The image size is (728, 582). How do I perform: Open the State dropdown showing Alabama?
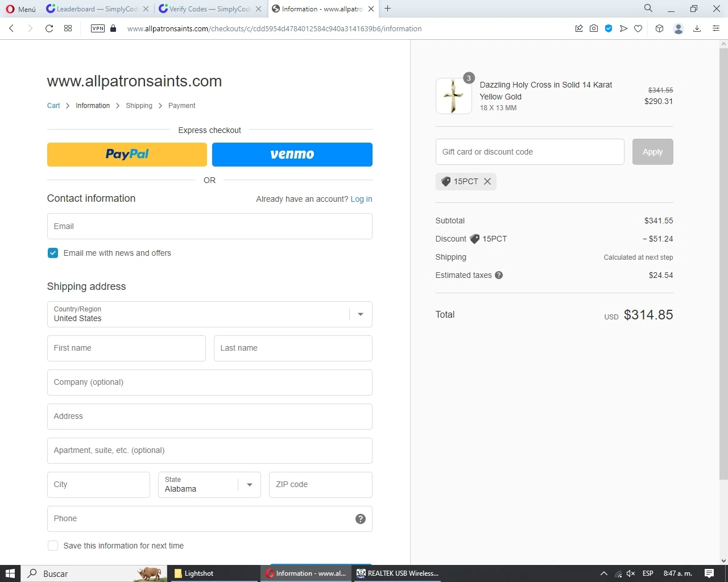coord(209,485)
